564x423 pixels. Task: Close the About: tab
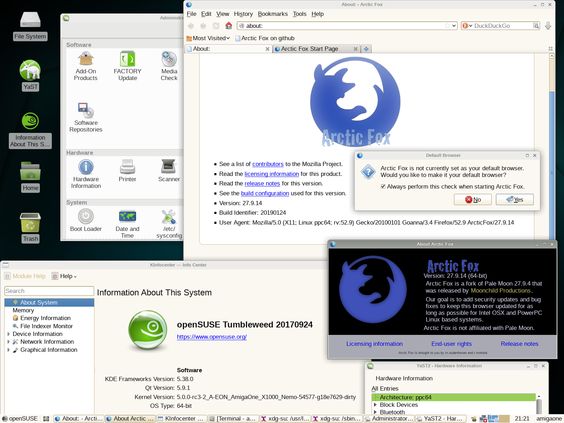click(x=267, y=49)
